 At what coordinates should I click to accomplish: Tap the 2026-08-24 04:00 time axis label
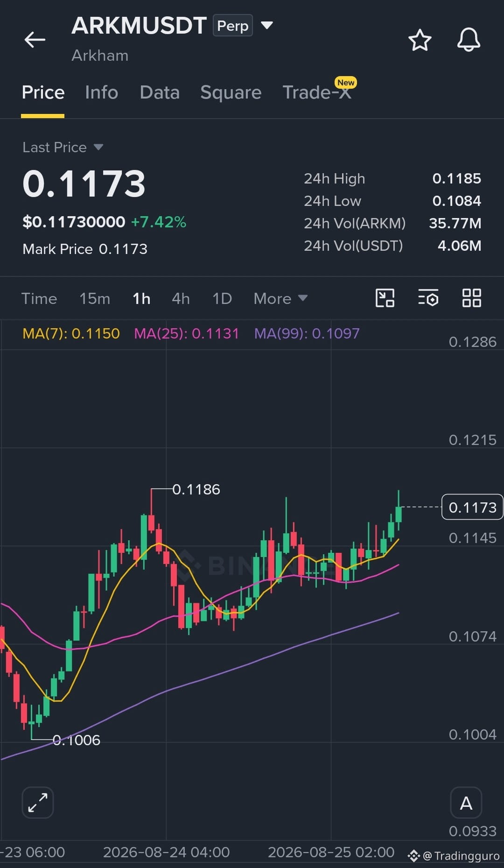point(166,852)
